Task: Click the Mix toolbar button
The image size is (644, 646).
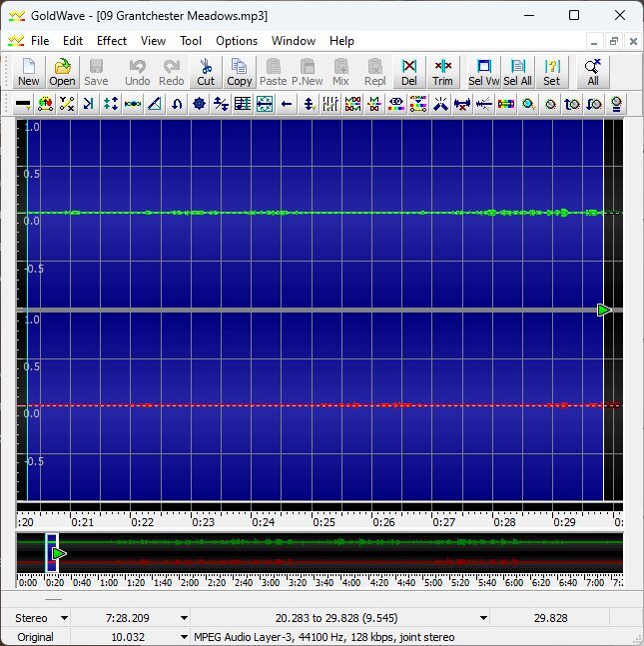Action: (340, 73)
